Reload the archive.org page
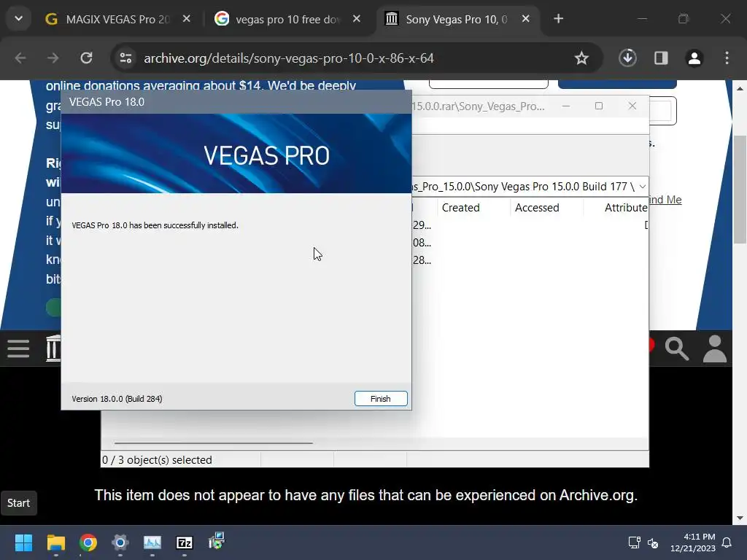The image size is (747, 560). click(x=86, y=58)
